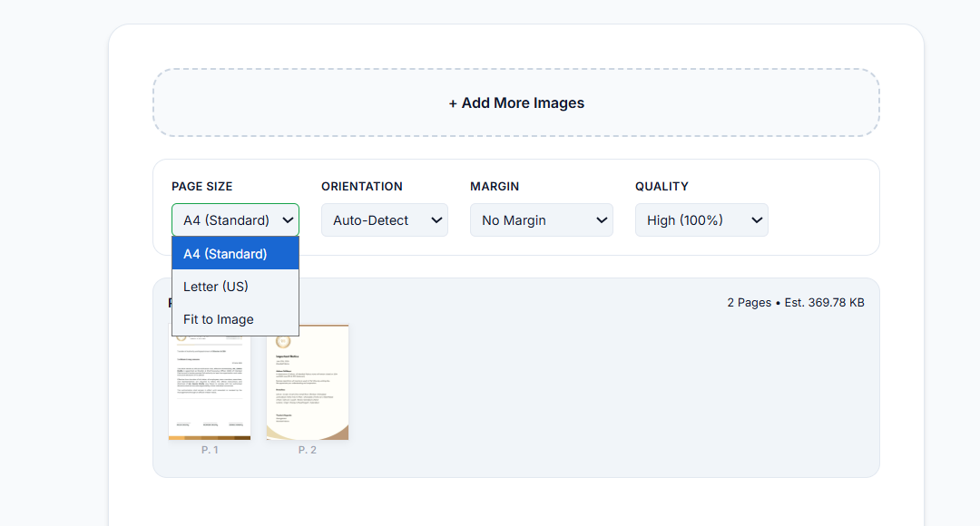Click the MARGIN label
The image size is (980, 526).
pos(495,186)
